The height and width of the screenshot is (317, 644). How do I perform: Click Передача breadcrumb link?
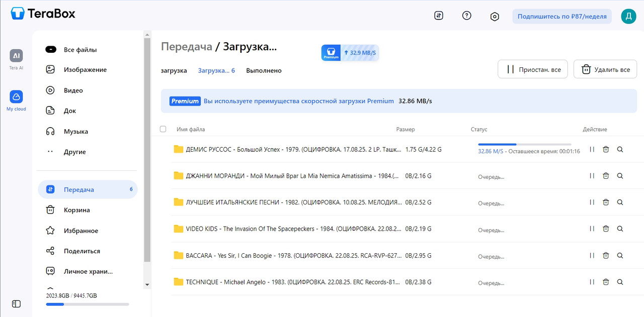pos(187,47)
